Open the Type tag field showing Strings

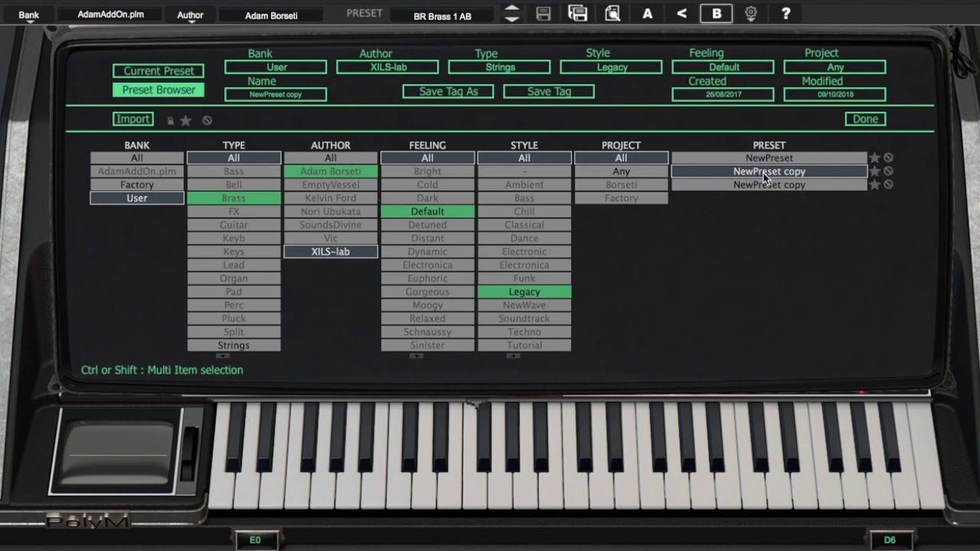pos(499,67)
